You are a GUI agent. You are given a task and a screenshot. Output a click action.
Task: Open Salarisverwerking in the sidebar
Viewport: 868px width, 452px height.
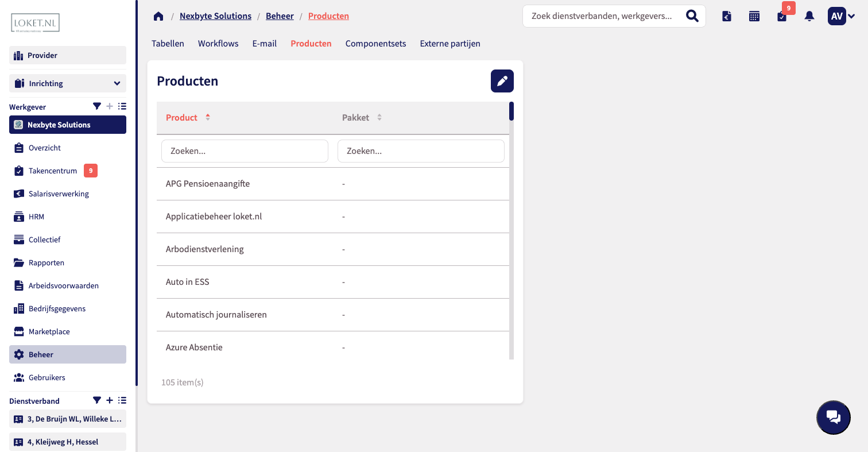pos(59,194)
